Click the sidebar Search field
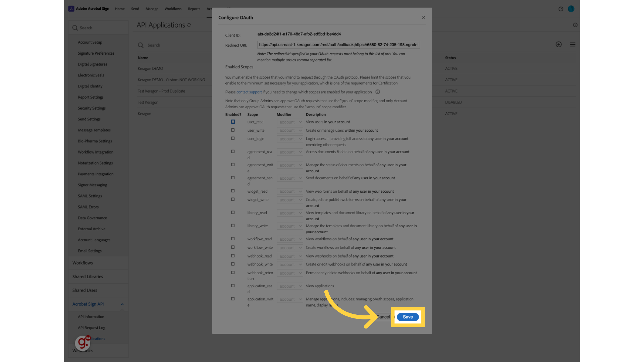 (98, 28)
